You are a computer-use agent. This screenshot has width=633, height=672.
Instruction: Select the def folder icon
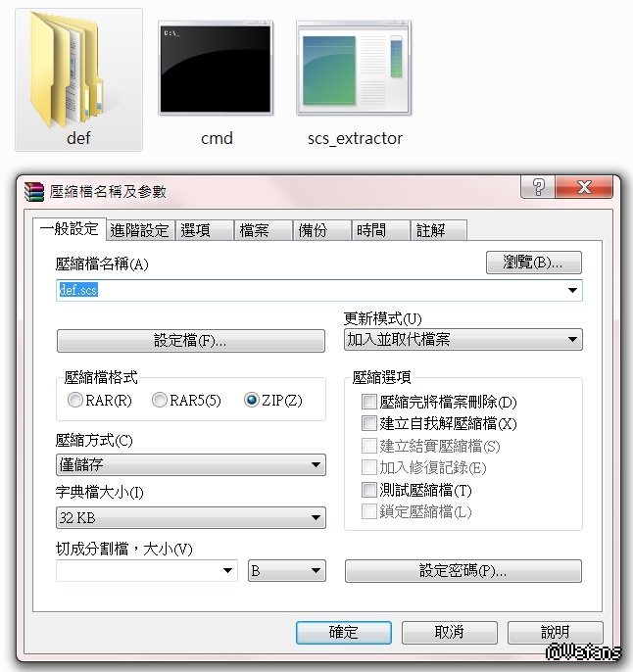click(x=68, y=71)
